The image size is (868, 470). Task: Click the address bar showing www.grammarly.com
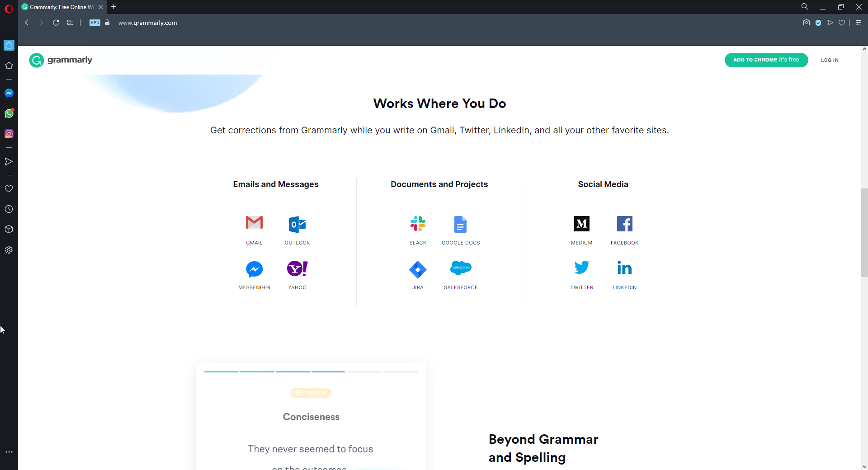[x=147, y=23]
